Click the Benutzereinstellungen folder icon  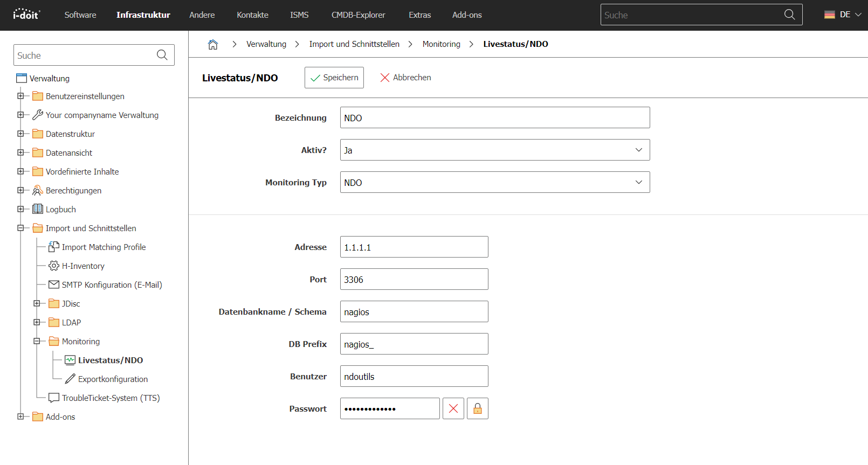tap(38, 96)
